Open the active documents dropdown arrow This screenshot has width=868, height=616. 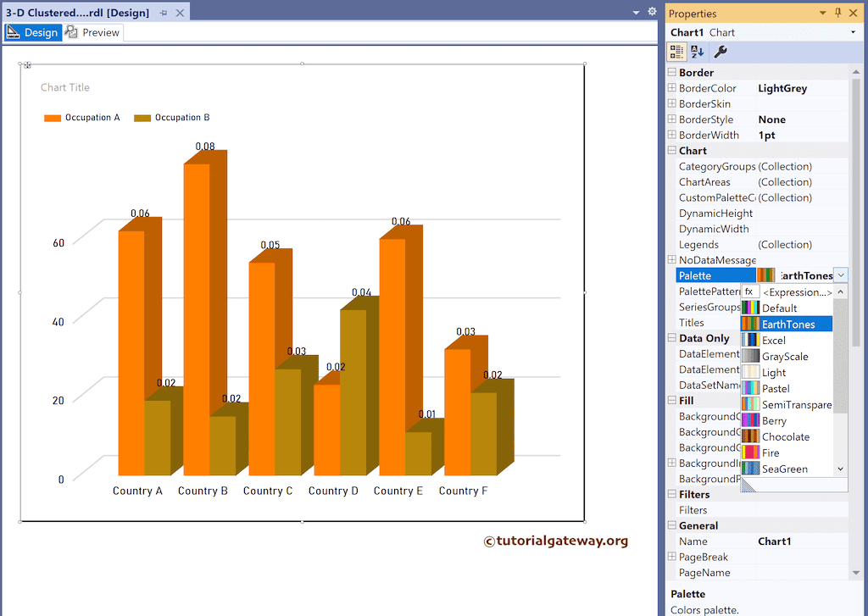(x=636, y=12)
